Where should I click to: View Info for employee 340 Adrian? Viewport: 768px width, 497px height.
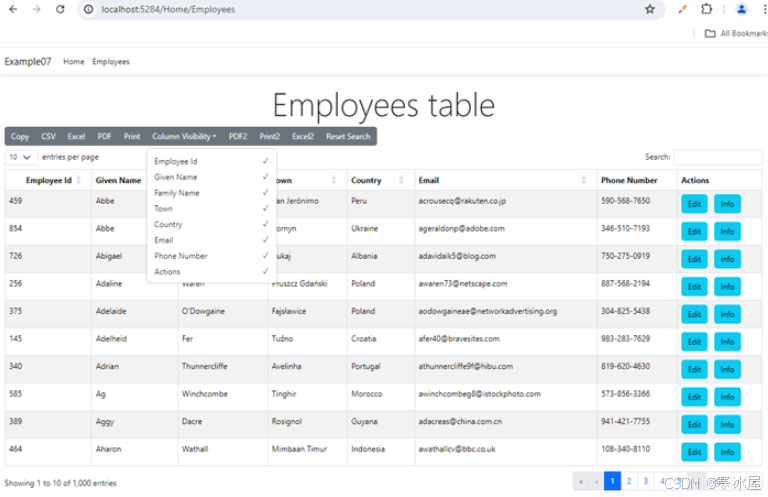(x=727, y=369)
